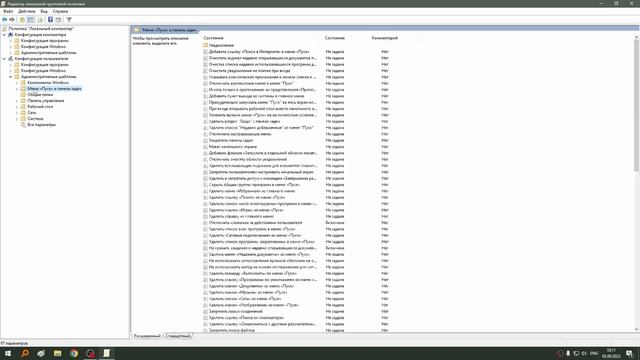Image resolution: width=640 pixels, height=360 pixels.
Task: Toggle the Show/Hide Console Tree toolbar icon
Action: coord(31,20)
